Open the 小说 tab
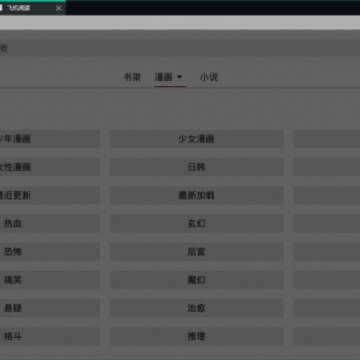The image size is (360, 360). (x=209, y=77)
